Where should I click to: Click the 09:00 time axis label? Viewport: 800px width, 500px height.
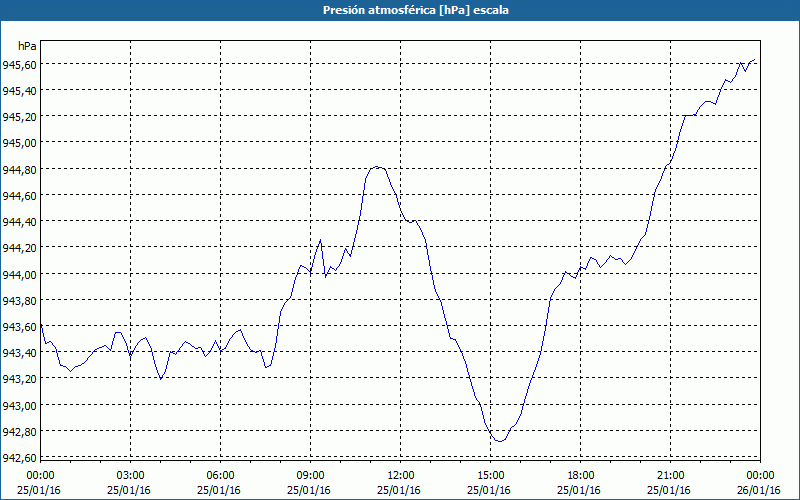pos(310,476)
